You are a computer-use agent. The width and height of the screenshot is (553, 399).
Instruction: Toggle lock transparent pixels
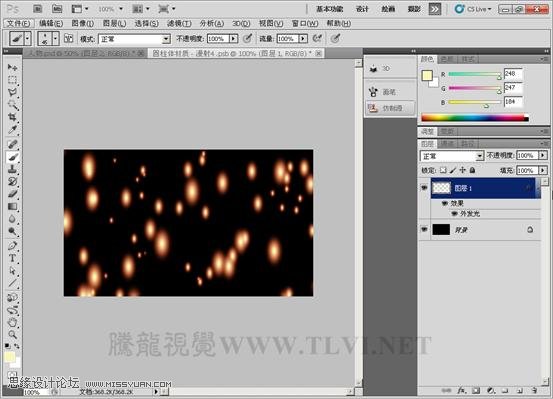click(443, 170)
